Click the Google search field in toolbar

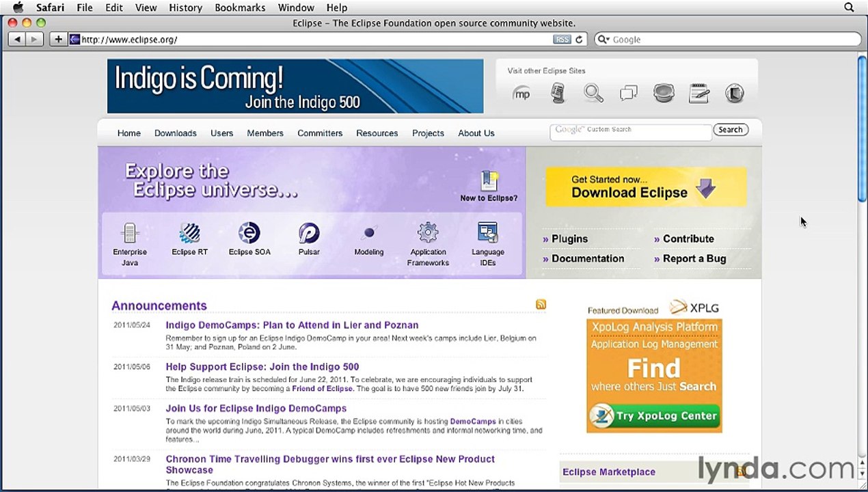(x=728, y=40)
